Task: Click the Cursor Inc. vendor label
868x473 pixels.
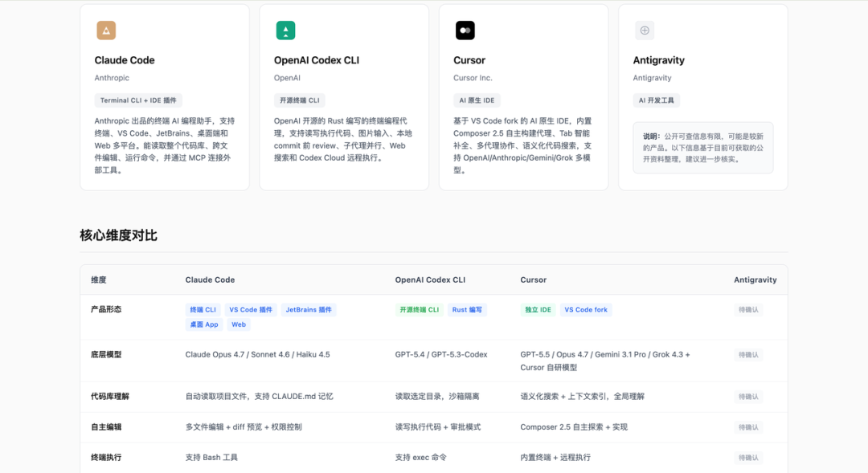Action: 473,78
